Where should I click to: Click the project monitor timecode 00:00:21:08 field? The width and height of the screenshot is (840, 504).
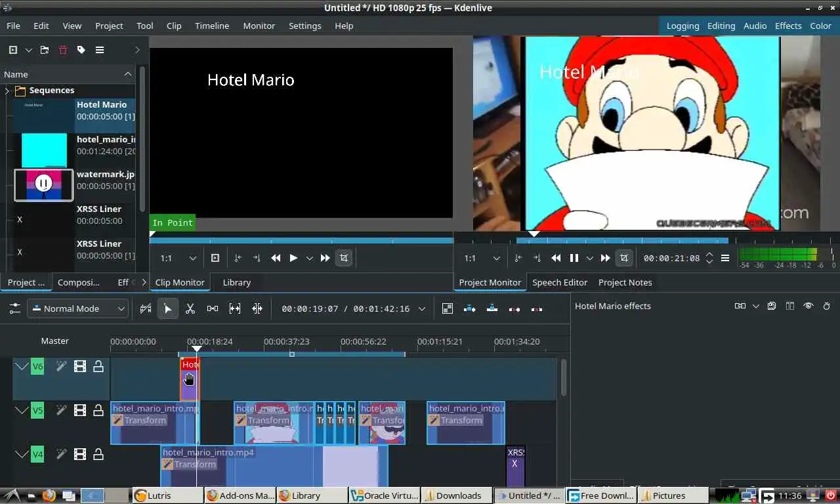click(x=671, y=258)
